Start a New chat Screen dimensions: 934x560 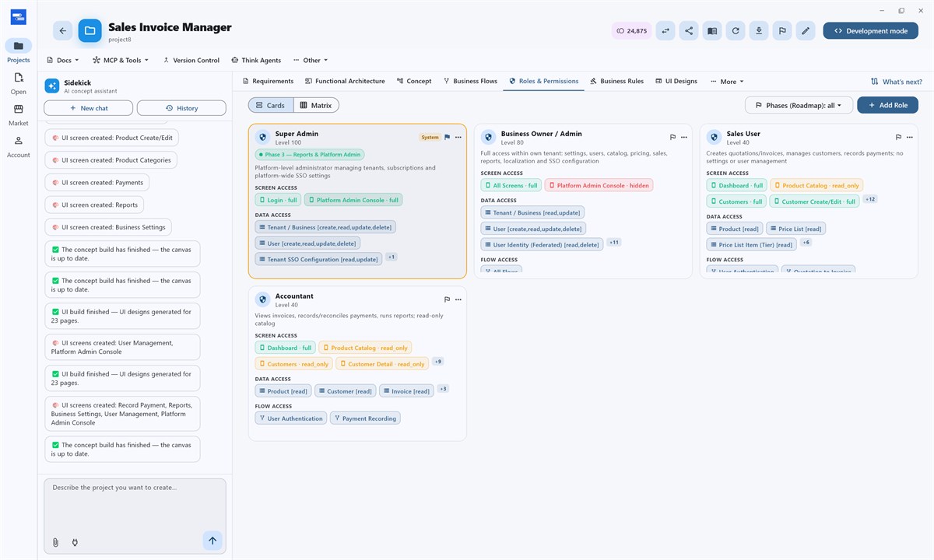click(x=88, y=108)
